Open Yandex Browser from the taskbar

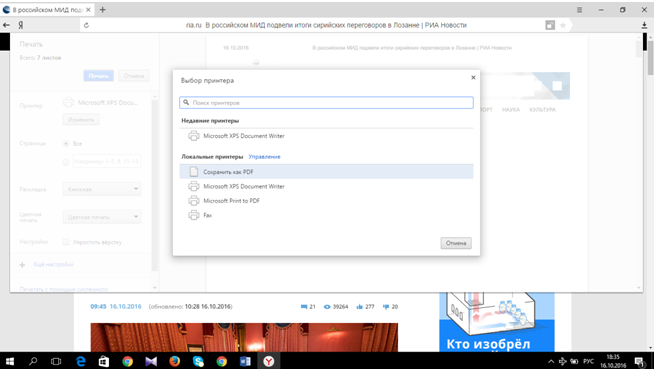click(269, 361)
